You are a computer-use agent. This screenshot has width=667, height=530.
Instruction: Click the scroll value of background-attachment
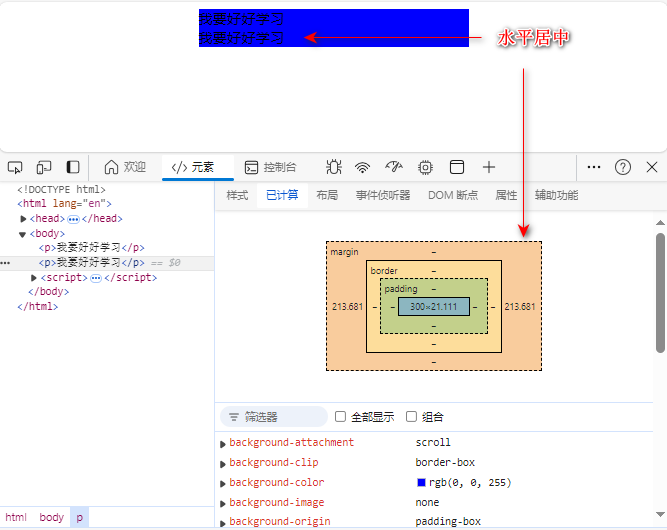[433, 442]
